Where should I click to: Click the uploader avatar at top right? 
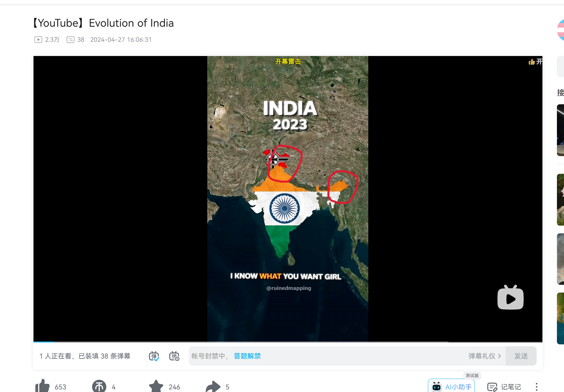click(x=561, y=30)
